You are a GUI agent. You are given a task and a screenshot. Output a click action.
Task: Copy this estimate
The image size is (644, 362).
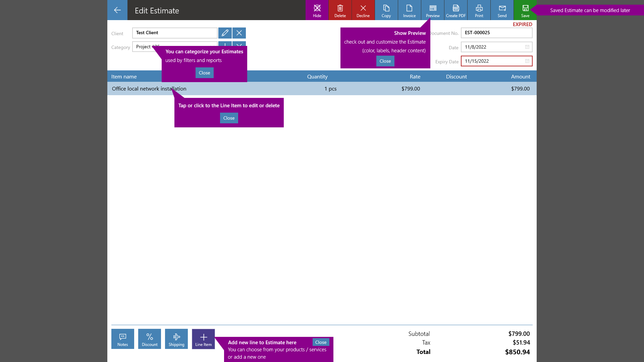pos(386,10)
